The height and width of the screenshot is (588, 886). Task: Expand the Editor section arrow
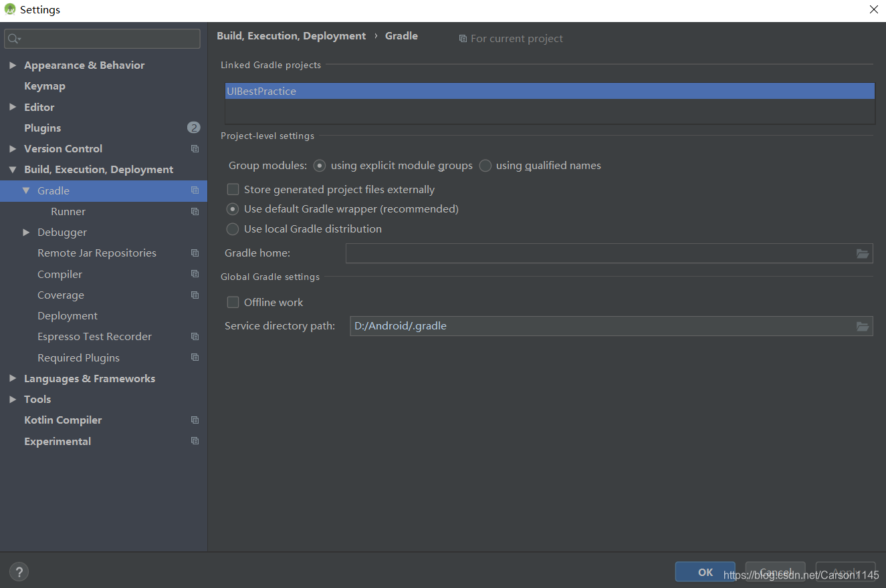click(x=12, y=107)
